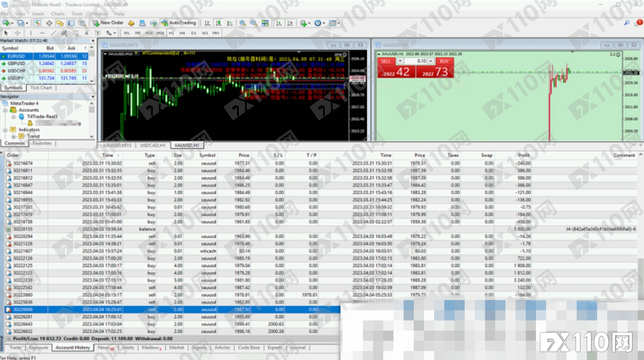Switch to the Tick Chart tab

41,88
